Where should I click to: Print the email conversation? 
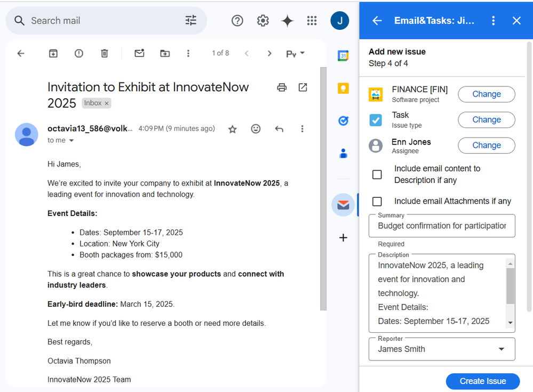[282, 87]
